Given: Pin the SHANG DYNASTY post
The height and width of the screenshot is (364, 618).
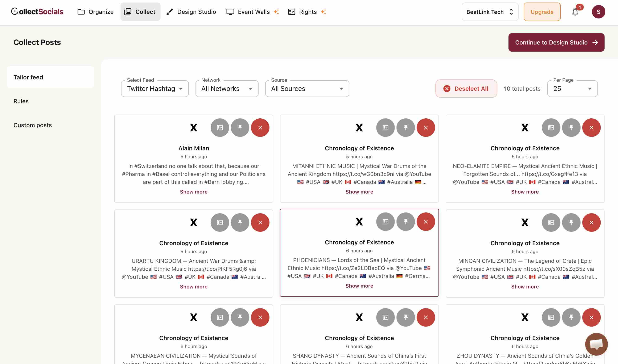Looking at the screenshot, I should tap(405, 317).
